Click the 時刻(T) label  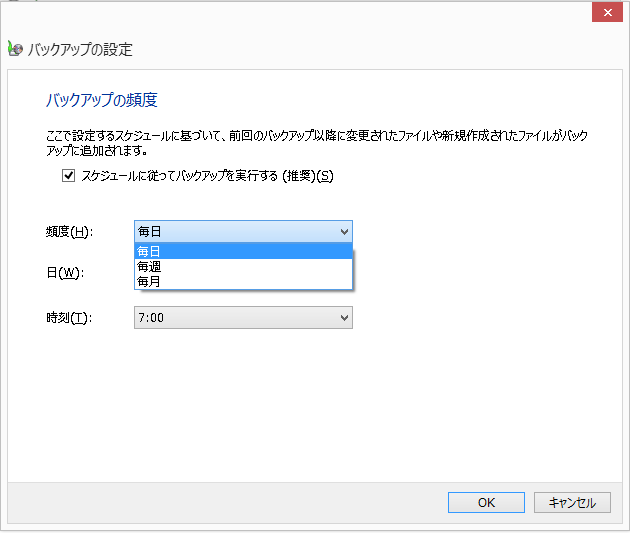pyautogui.click(x=68, y=318)
